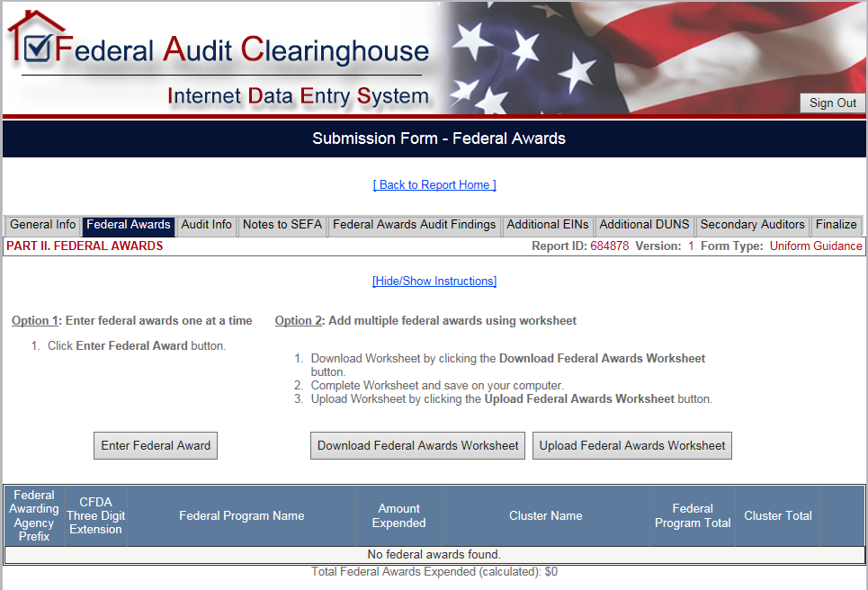
Task: Click the Option 1 label
Action: click(x=35, y=321)
